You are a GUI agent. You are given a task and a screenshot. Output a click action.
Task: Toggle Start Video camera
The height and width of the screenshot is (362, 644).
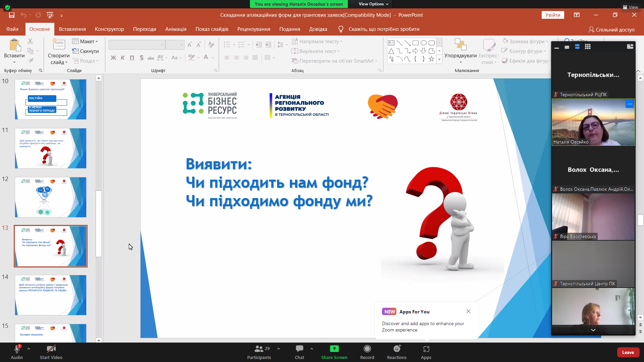pyautogui.click(x=51, y=349)
